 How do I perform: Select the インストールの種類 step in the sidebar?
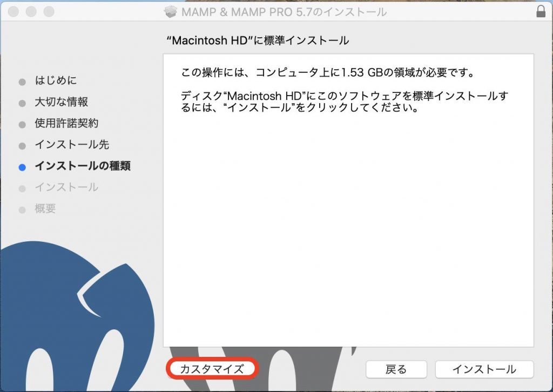(83, 166)
